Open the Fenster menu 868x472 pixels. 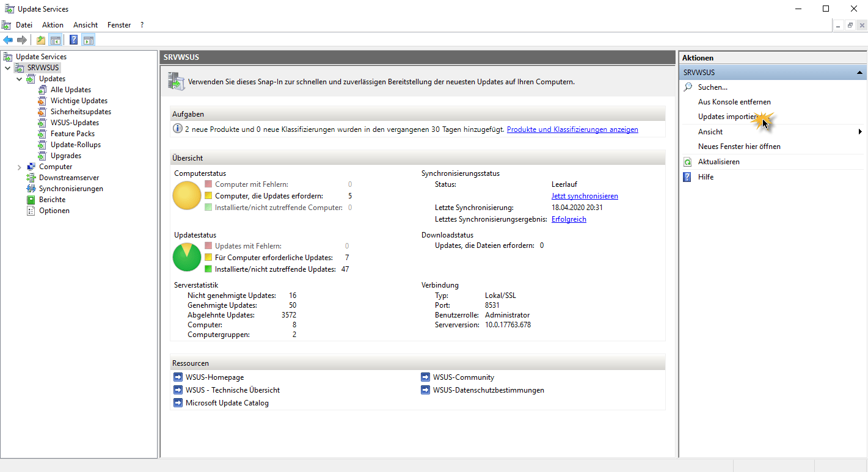pos(119,25)
